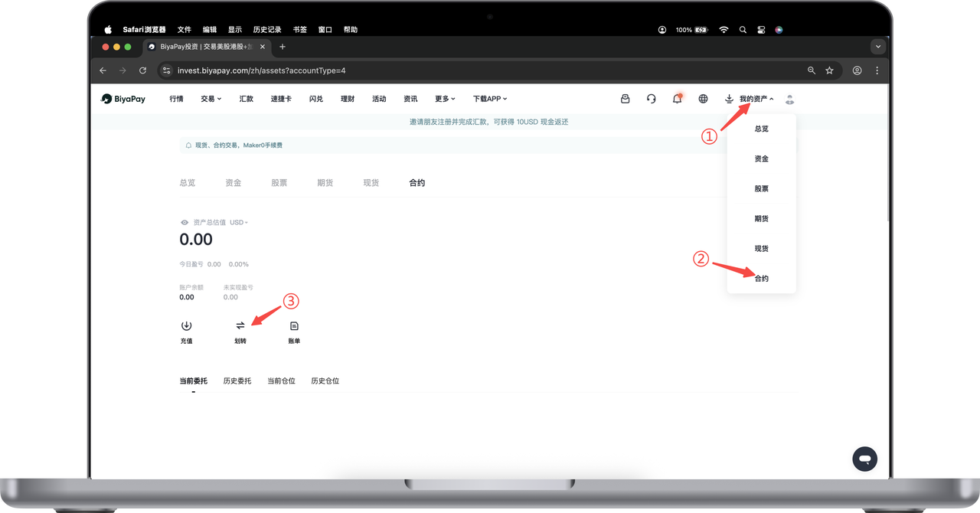Image resolution: width=980 pixels, height=513 pixels.
Task: Switch to the 历史委托 tab
Action: point(237,381)
